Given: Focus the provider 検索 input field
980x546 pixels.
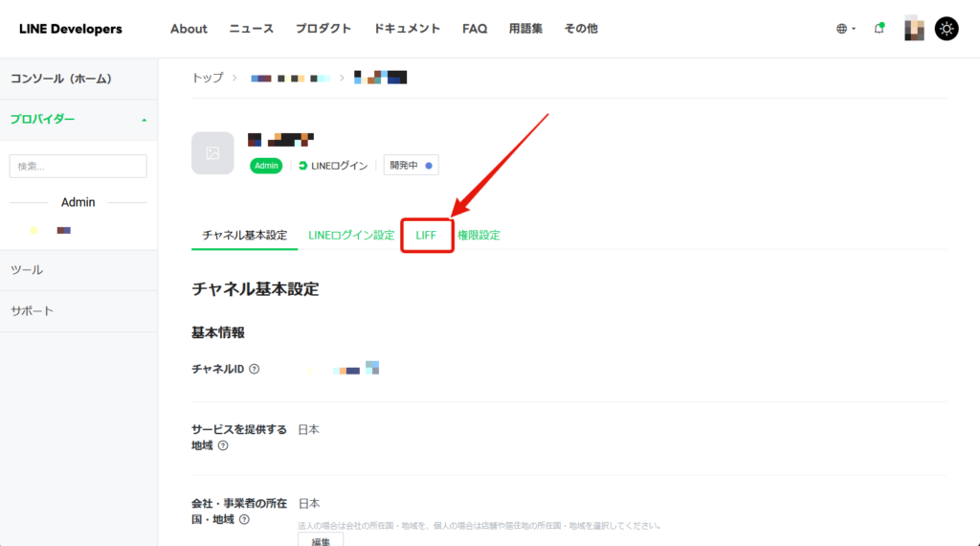Looking at the screenshot, I should click(x=78, y=167).
